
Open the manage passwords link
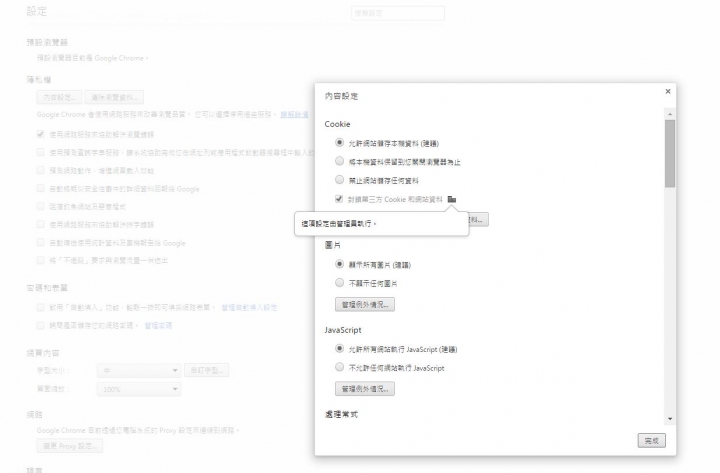(158, 326)
